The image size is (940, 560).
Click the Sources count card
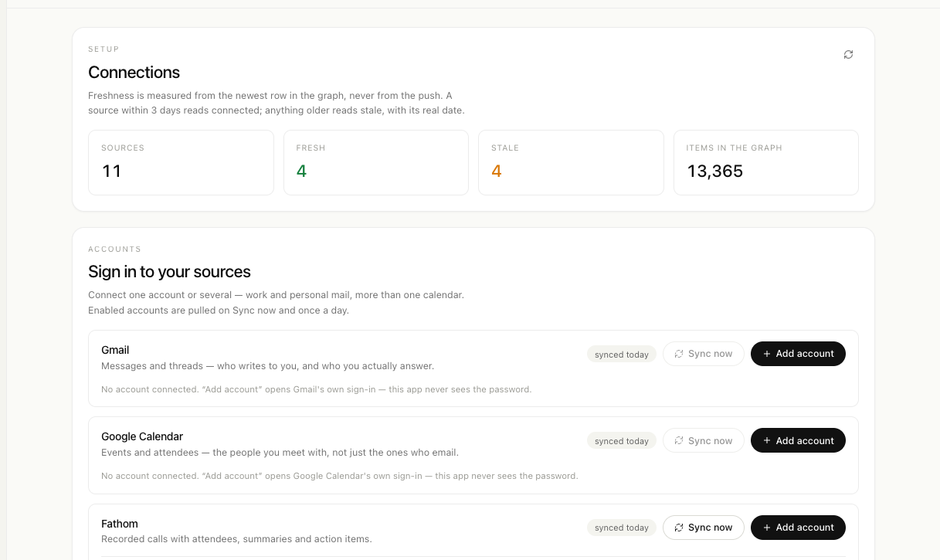pyautogui.click(x=181, y=162)
